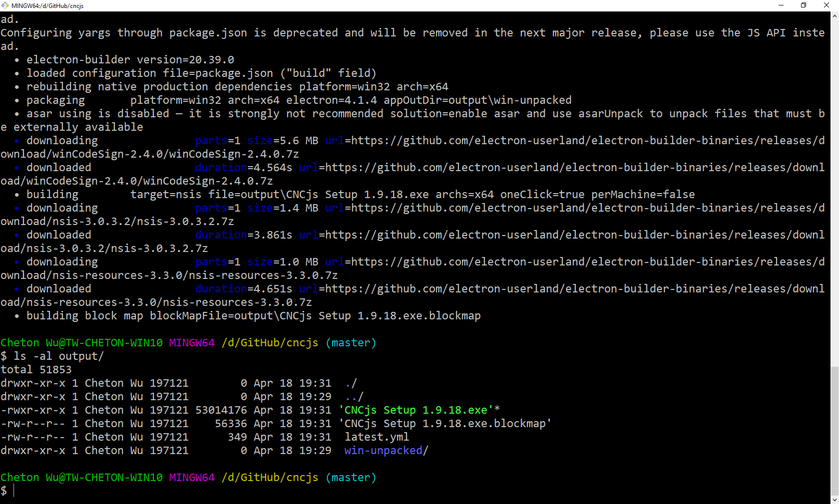Screen dimensions: 839x504
Task: Click the (master) branch label in last prompt
Action: (351, 478)
